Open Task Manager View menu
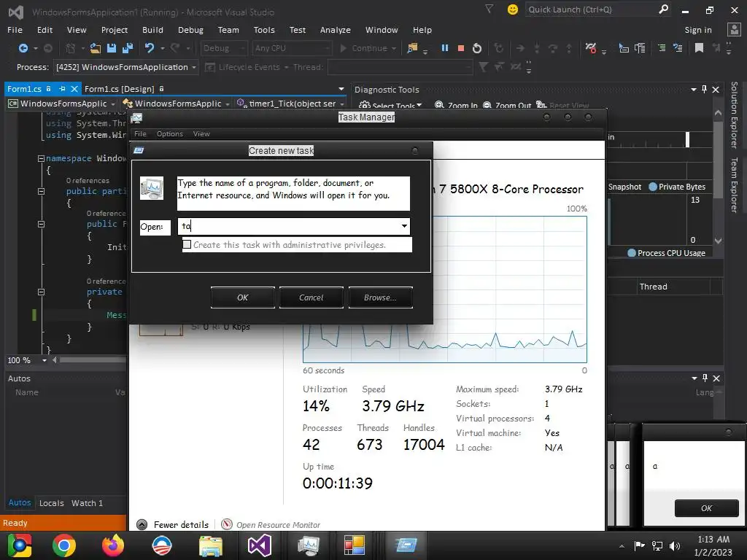This screenshot has height=560, width=747. point(201,134)
